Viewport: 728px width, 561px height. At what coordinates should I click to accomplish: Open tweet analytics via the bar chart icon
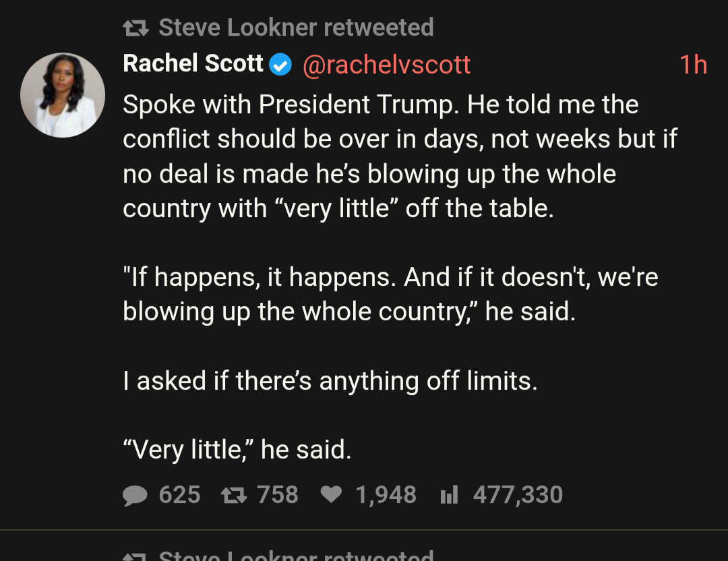[x=448, y=496]
